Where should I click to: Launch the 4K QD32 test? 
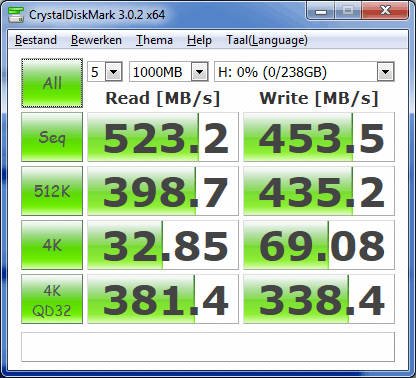[52, 299]
